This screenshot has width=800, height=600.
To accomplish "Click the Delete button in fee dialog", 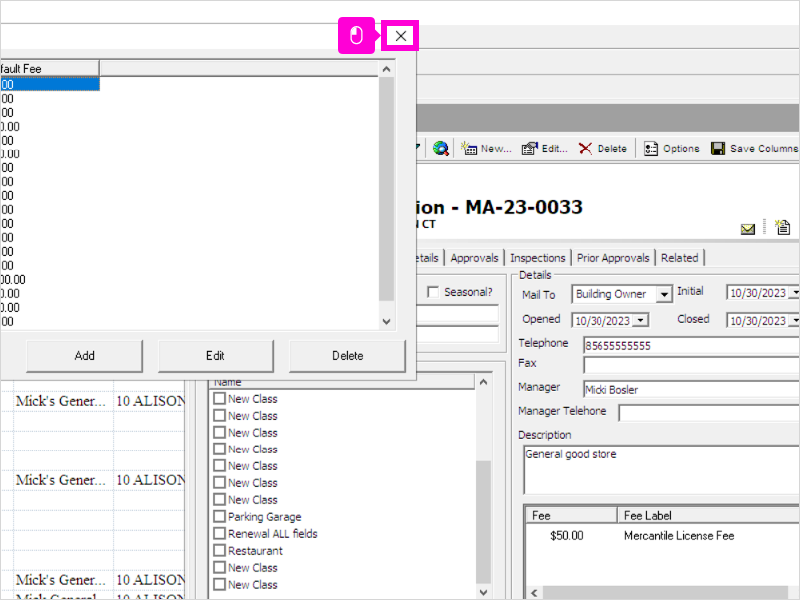I will (347, 356).
